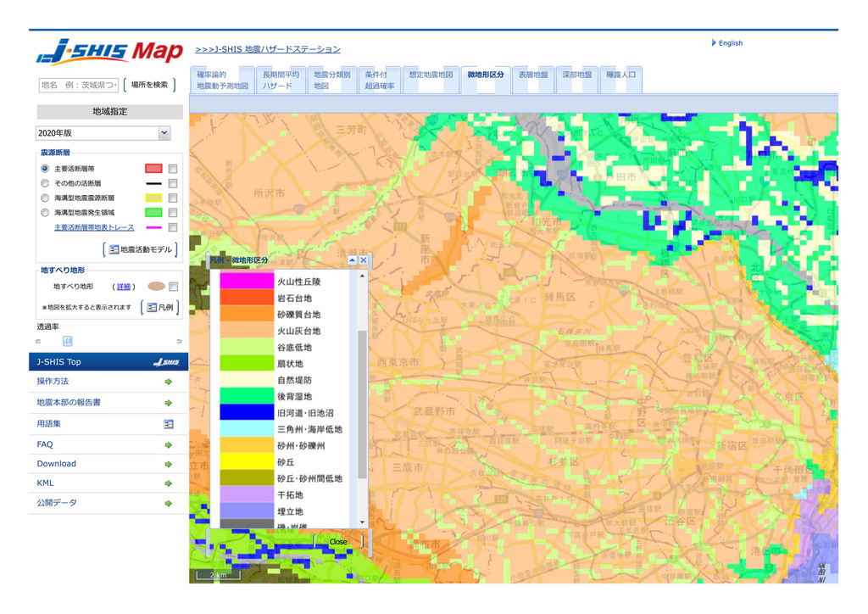Click the transparency slider handle
The width and height of the screenshot is (868, 614).
click(68, 341)
